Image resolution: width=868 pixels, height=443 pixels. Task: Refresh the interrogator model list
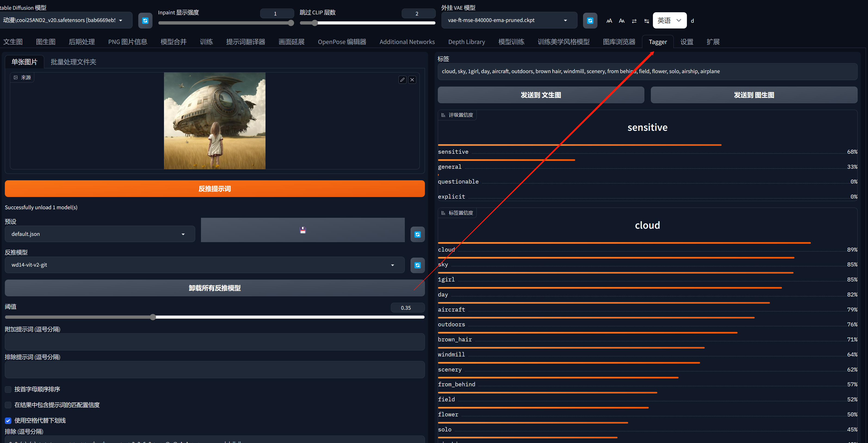pyautogui.click(x=417, y=265)
